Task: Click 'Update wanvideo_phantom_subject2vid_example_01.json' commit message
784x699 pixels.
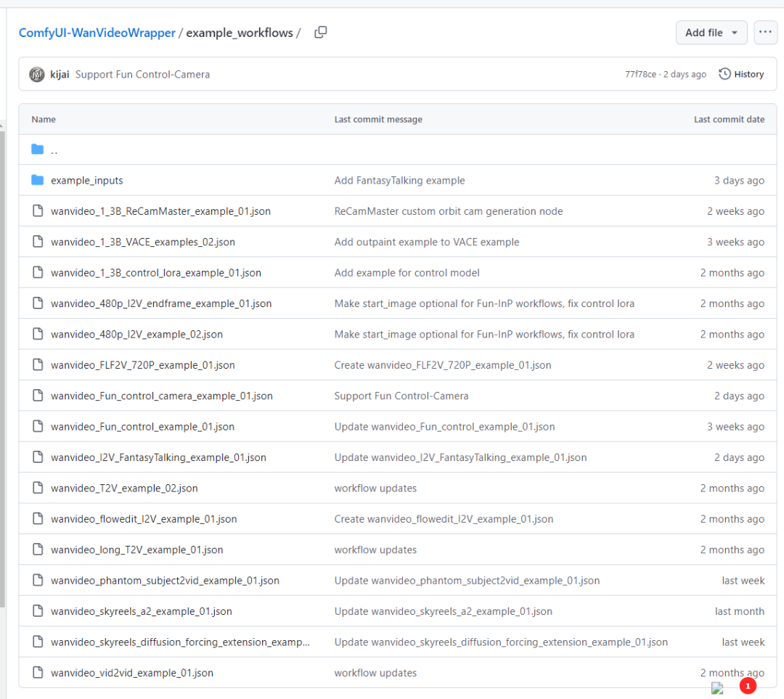Action: [467, 581]
